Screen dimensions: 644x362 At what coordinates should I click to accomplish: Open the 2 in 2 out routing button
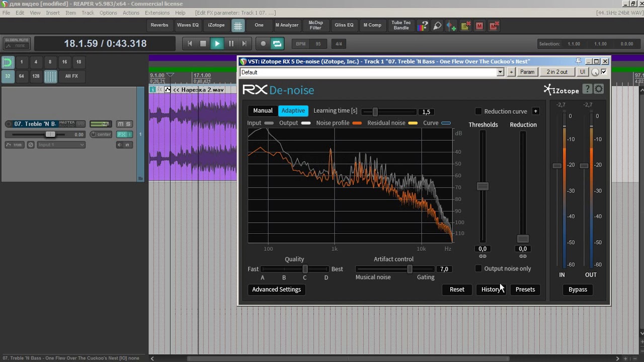tap(557, 72)
